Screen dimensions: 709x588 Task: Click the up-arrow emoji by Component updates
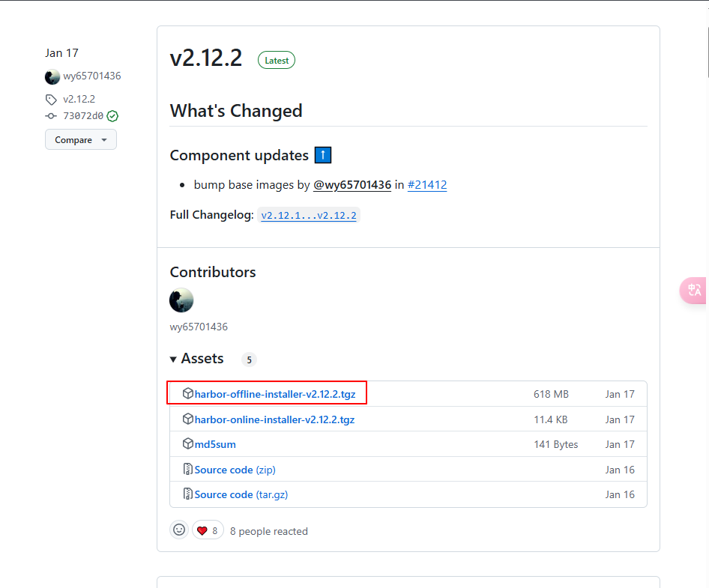(323, 155)
